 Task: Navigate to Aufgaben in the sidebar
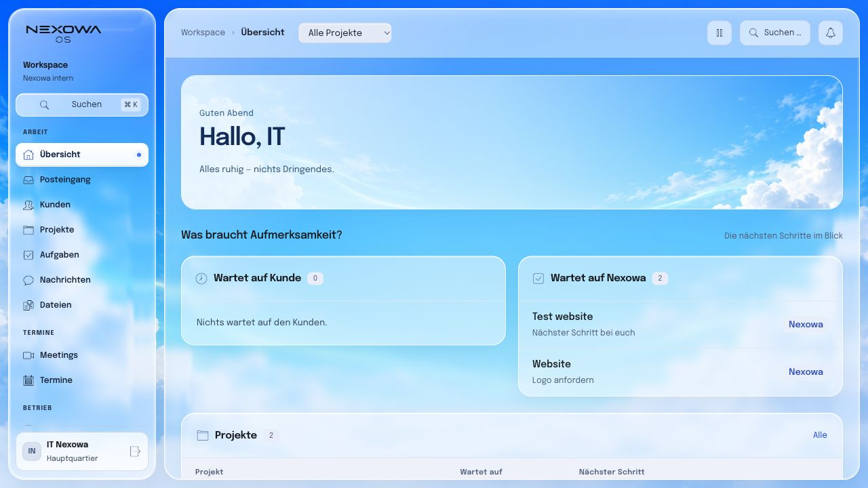pyautogui.click(x=82, y=255)
